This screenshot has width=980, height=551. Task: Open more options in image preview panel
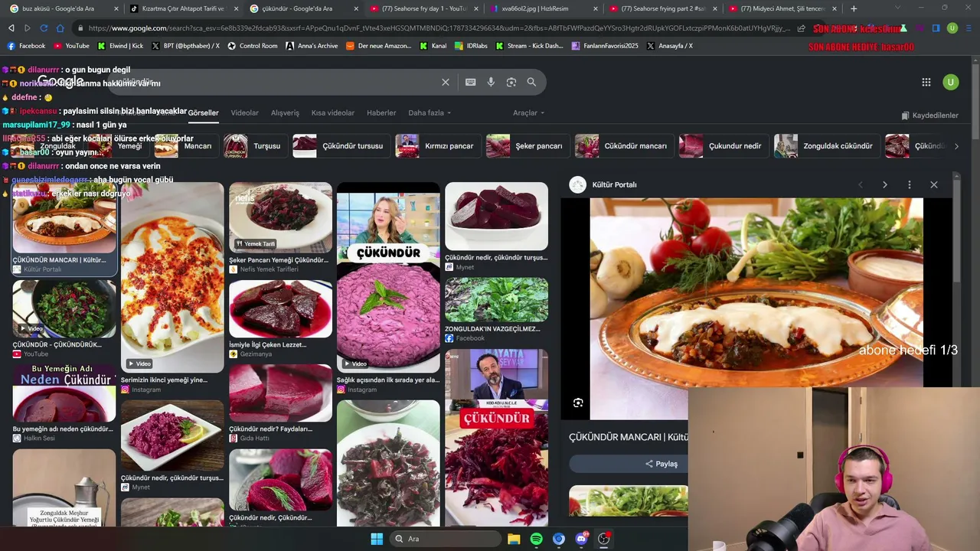910,184
